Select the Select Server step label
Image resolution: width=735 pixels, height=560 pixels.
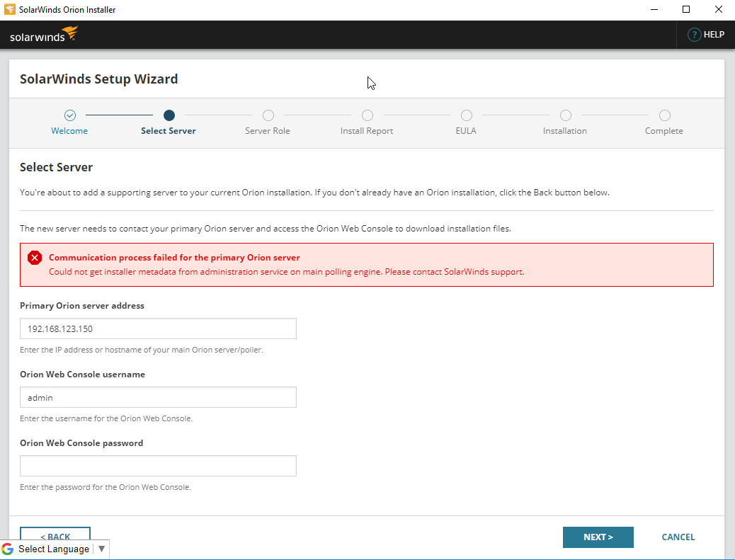(x=169, y=131)
